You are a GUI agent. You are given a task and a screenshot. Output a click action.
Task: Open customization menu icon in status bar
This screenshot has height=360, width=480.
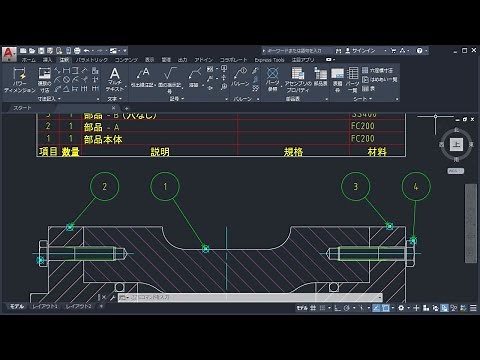(x=473, y=308)
